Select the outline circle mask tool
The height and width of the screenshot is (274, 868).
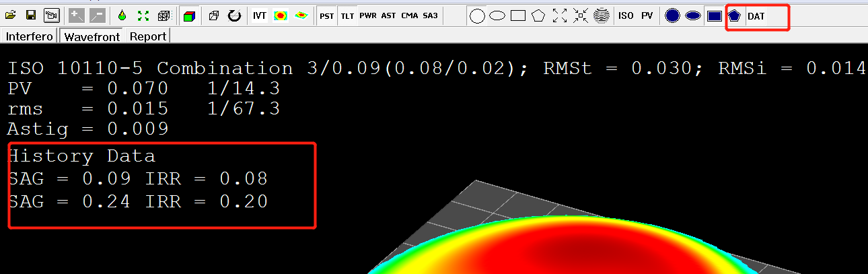(477, 16)
